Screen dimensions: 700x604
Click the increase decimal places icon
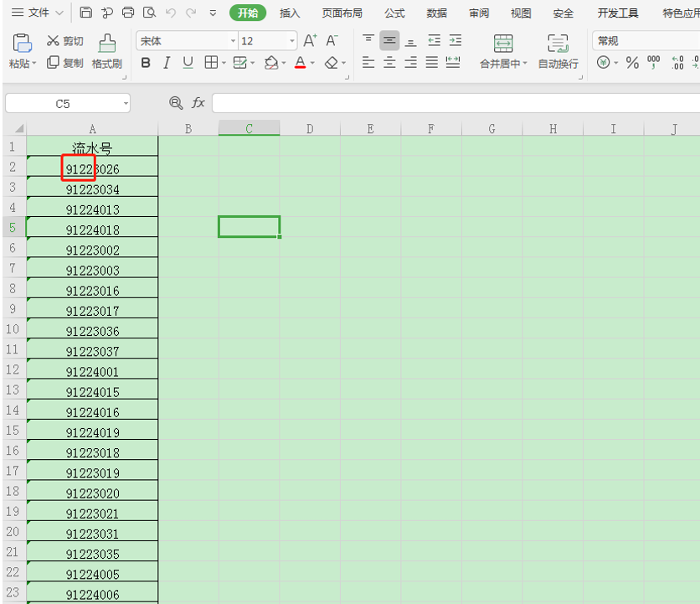[677, 63]
